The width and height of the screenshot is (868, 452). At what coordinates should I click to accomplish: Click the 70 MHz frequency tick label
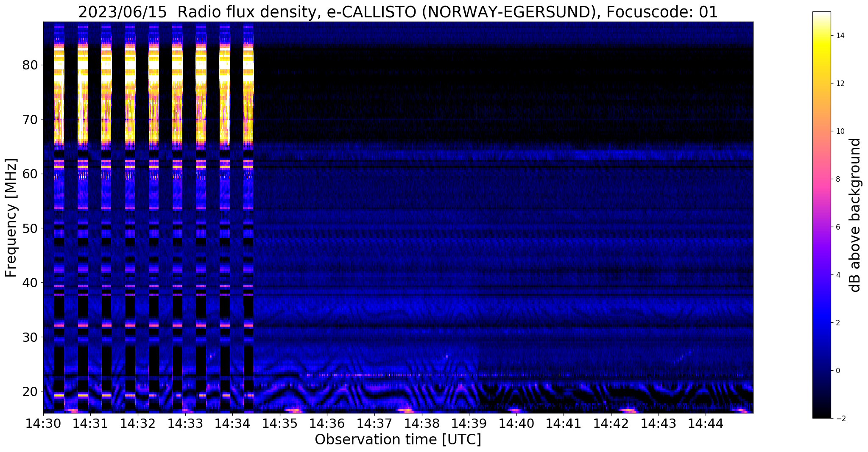pos(31,119)
